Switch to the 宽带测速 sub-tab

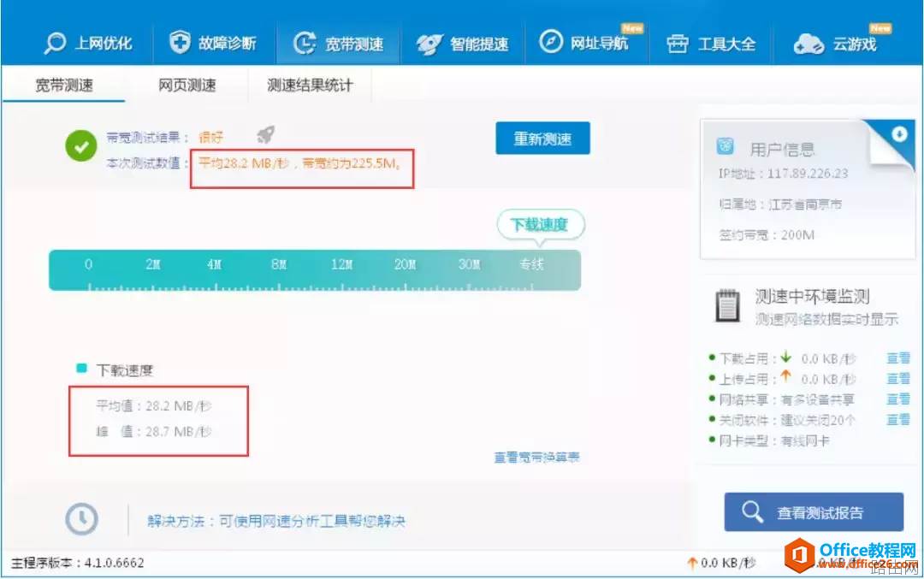point(64,86)
